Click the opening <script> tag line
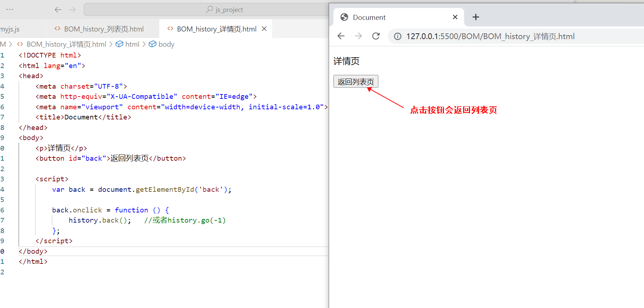Screen dimensions: 644x308 (x=52, y=179)
